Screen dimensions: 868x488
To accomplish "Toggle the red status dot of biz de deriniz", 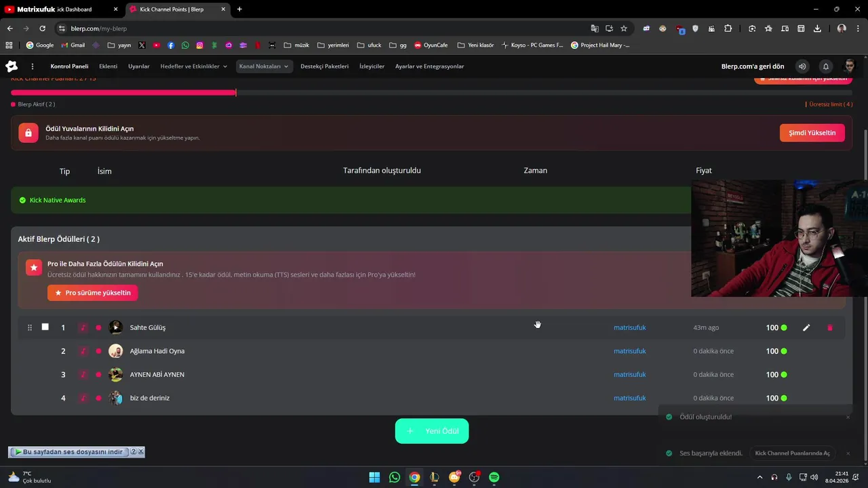I will point(98,398).
